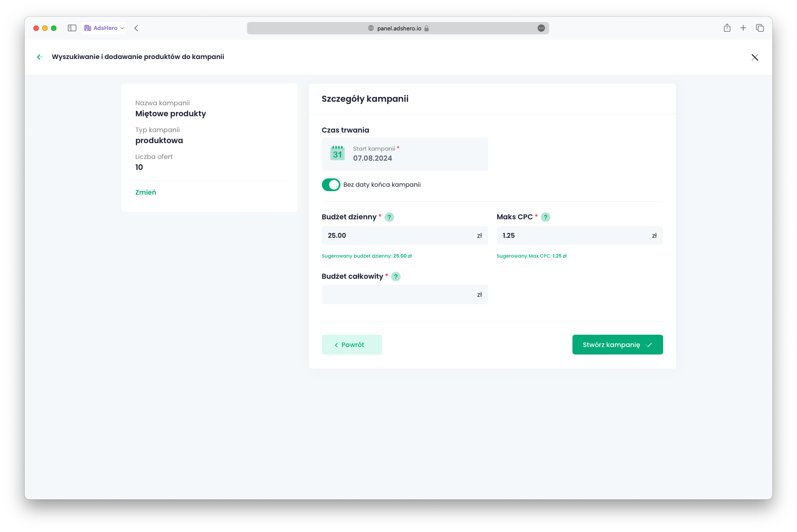797x532 pixels.
Task: Focus the Budżet dzienny input field
Action: (398, 236)
